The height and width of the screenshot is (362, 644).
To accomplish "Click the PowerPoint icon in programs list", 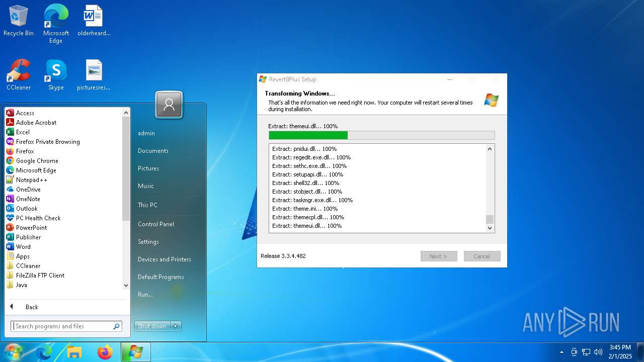I will (x=10, y=228).
